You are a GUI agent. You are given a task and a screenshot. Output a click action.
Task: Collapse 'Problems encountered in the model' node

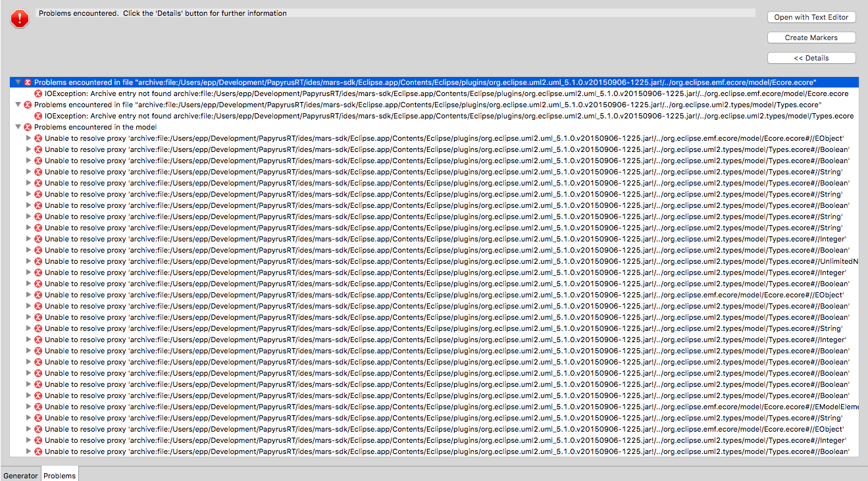click(x=18, y=127)
